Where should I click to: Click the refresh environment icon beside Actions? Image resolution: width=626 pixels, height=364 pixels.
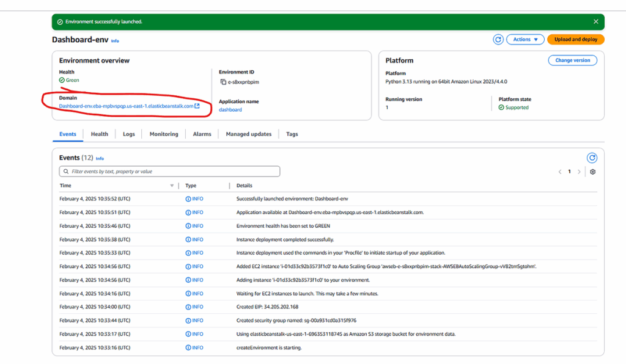(498, 39)
